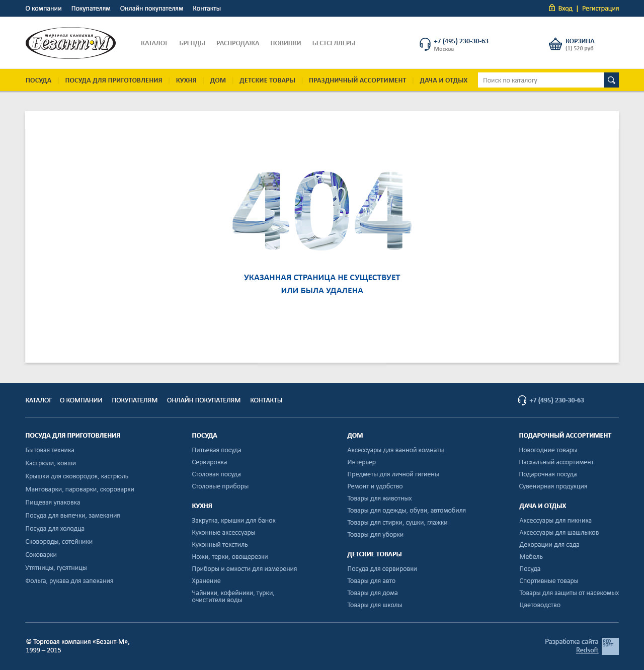Screen dimensions: 644x670
Task: Open footer link Кастрюли, ковши
Action: [x=51, y=463]
